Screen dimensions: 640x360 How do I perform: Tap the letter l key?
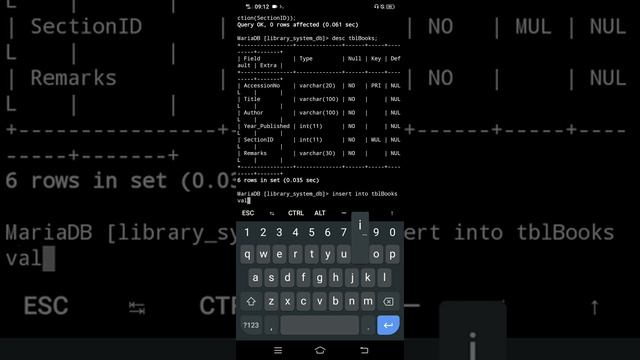384,278
